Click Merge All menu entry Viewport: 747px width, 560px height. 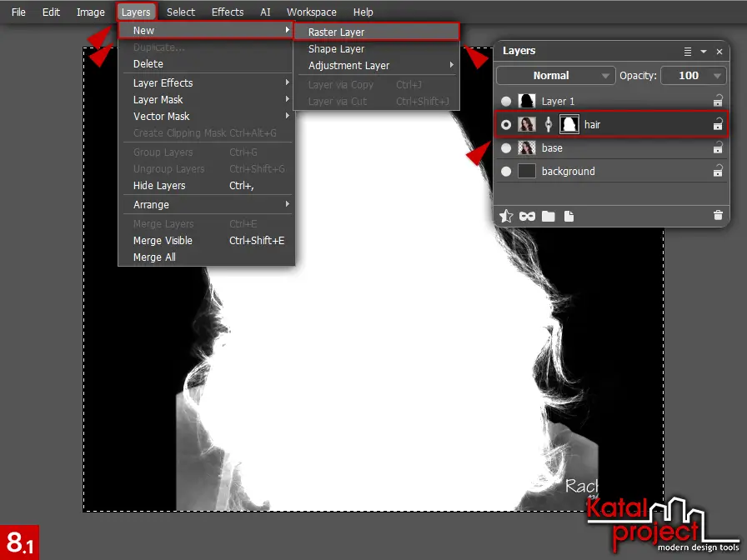tap(153, 257)
